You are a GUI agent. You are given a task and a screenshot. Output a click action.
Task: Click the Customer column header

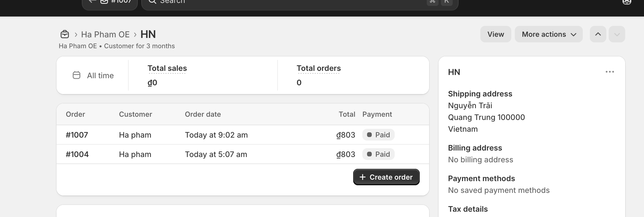point(135,114)
